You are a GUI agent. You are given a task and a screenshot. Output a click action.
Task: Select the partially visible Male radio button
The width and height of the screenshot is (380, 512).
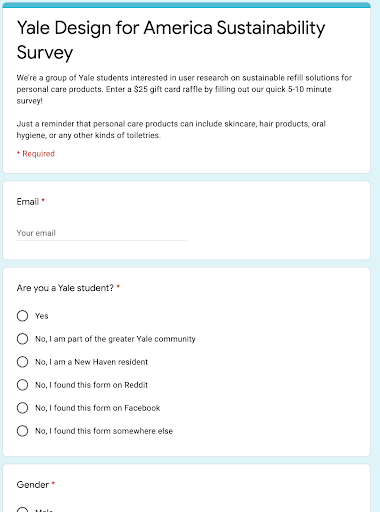tap(22, 509)
